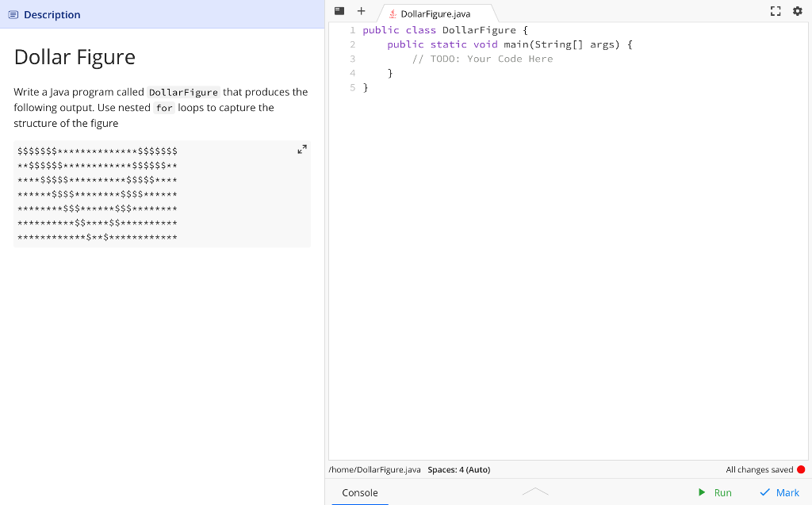Open the file browser panel icon
812x505 pixels.
coord(339,11)
